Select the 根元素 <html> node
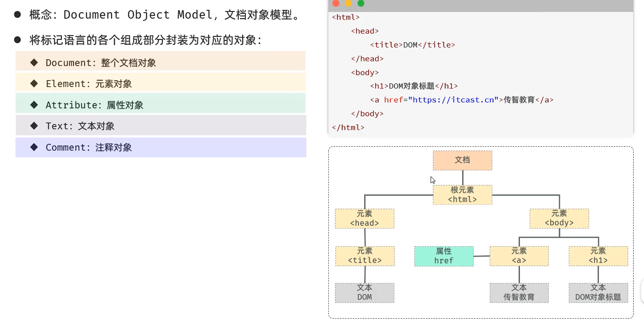Screen dimensions: 644x322 [x=462, y=195]
